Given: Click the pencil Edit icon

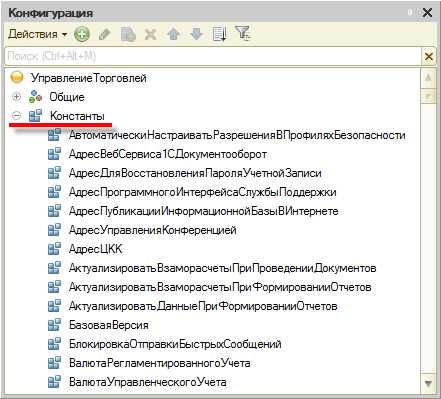Looking at the screenshot, I should point(105,34).
